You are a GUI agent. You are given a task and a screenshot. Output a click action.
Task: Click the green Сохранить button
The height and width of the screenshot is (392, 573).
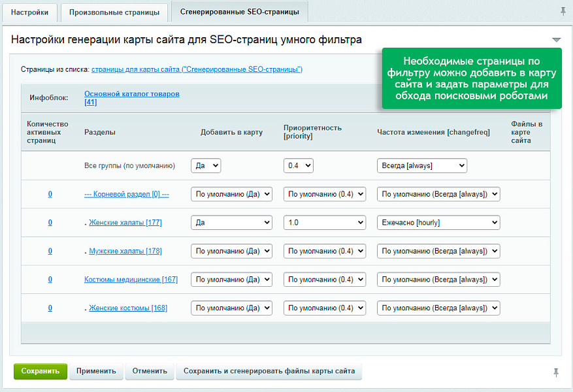(41, 371)
